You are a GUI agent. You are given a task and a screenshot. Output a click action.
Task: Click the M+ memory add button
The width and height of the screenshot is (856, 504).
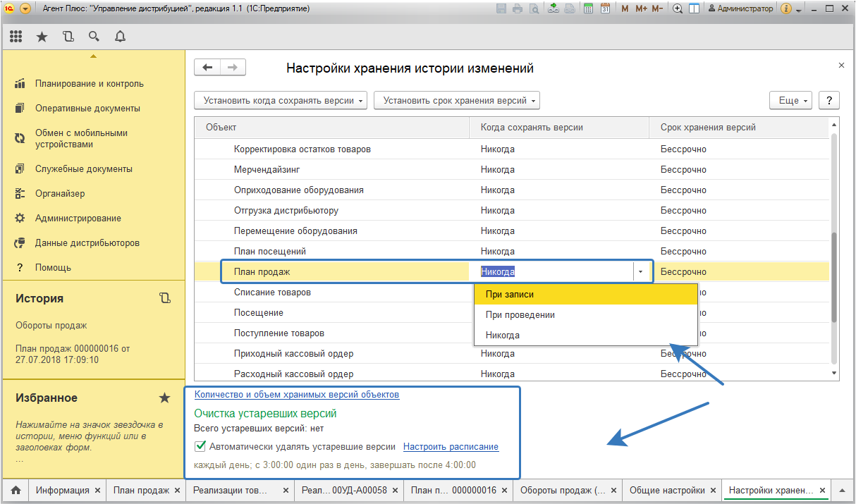(641, 9)
